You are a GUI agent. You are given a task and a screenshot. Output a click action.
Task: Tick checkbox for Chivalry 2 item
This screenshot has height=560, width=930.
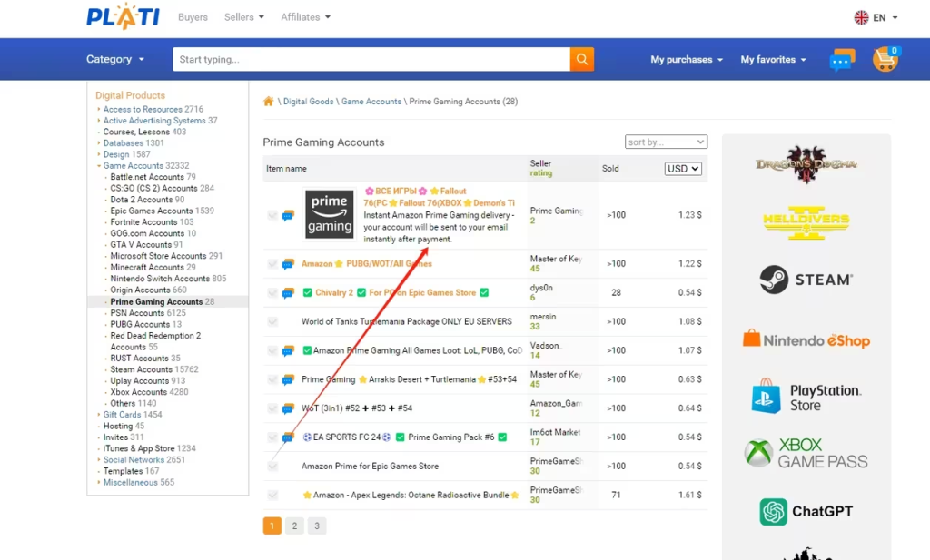[272, 293]
